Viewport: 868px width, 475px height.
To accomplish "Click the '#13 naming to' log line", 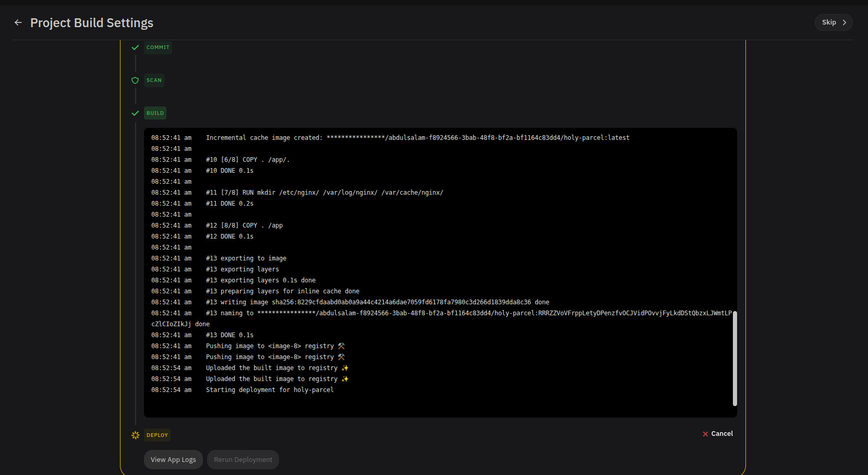I will [441, 318].
